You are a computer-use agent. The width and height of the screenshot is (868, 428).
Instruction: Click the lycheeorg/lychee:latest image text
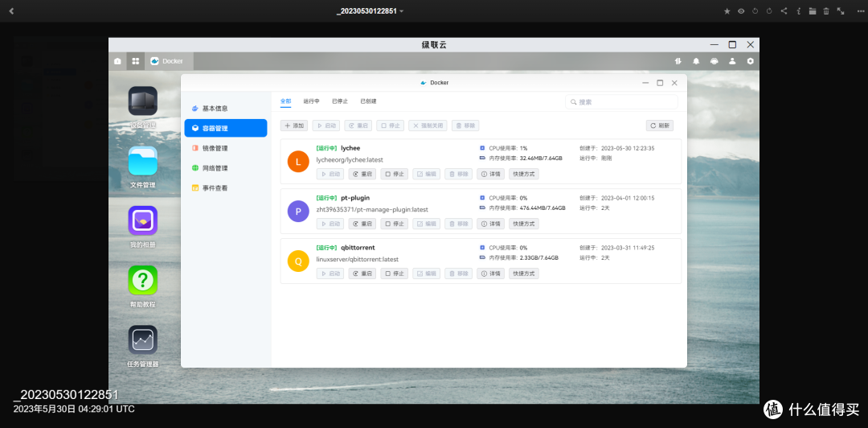350,159
